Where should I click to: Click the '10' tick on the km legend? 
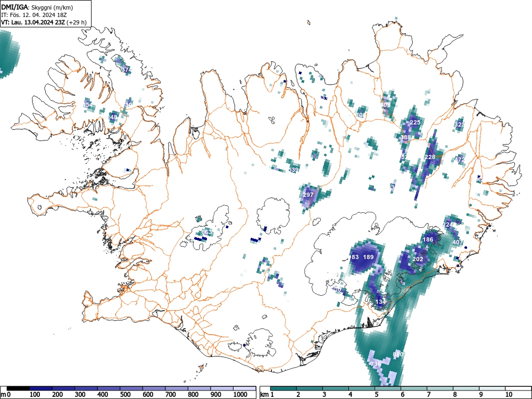(509, 395)
